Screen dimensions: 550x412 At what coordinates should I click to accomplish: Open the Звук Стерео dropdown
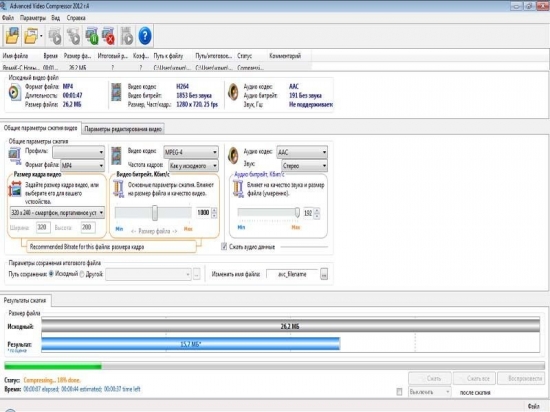pos(304,166)
